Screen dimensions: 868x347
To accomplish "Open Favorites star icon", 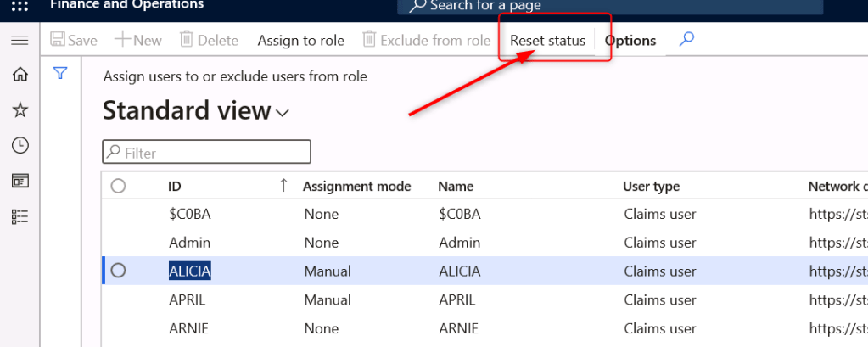I will coord(20,110).
